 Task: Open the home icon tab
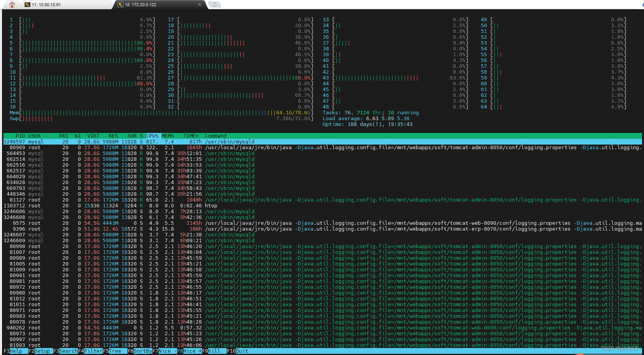pos(12,5)
